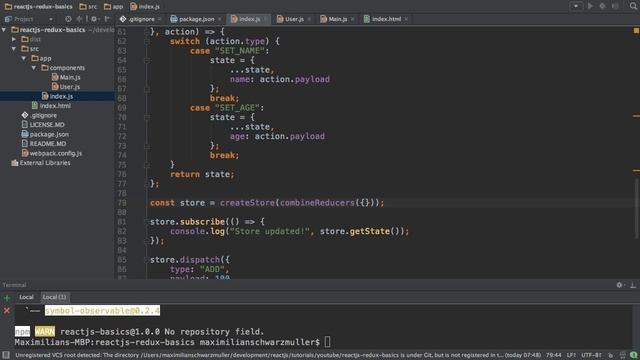Expand the dist folder arrow
The height and width of the screenshot is (360, 640).
14,39
